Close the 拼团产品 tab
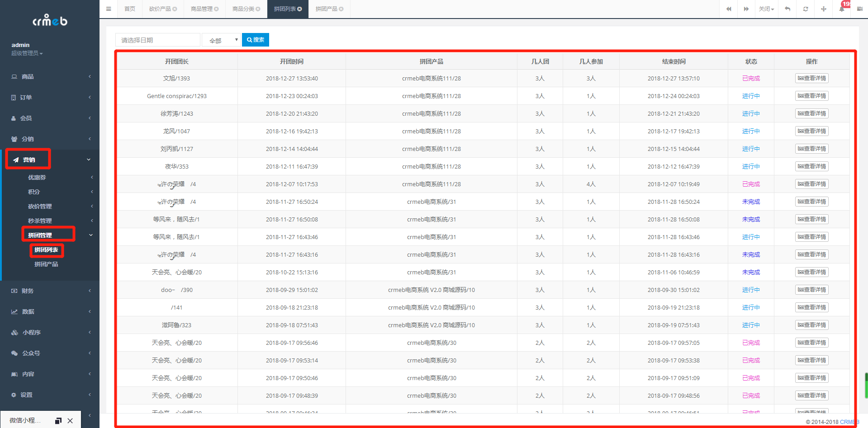 pos(342,9)
